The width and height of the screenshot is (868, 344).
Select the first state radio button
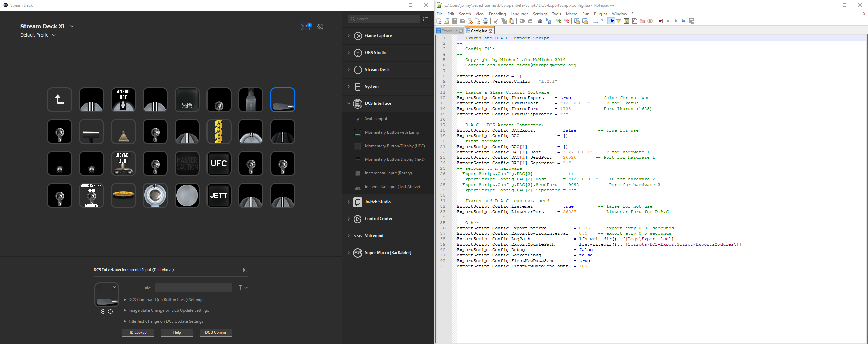click(x=103, y=311)
